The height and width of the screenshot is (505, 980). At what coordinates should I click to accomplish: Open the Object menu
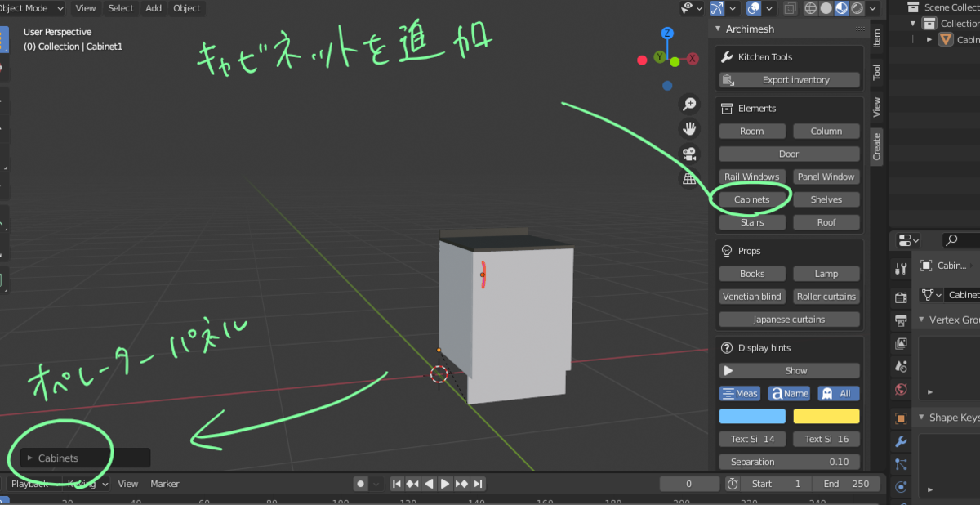tap(187, 8)
